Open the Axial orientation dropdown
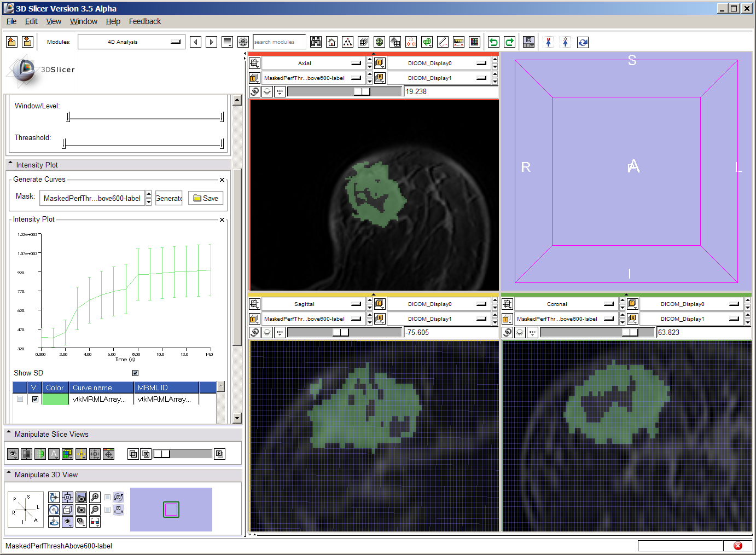 point(313,63)
